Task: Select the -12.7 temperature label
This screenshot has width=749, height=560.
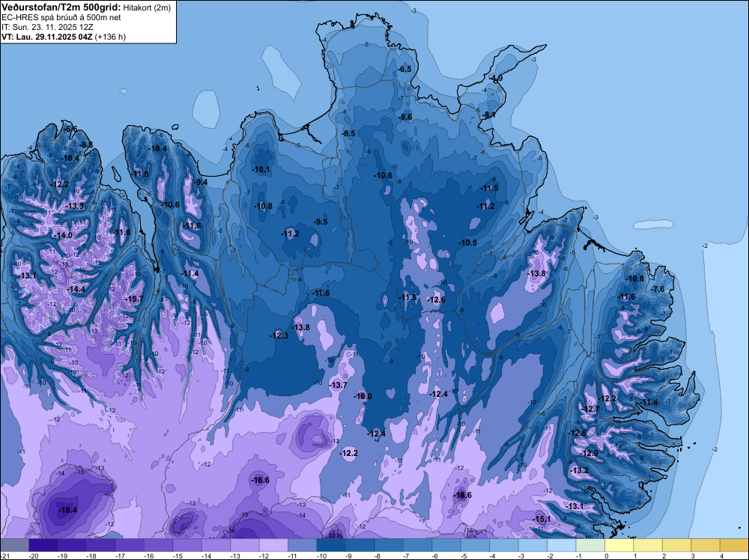Action: point(590,409)
